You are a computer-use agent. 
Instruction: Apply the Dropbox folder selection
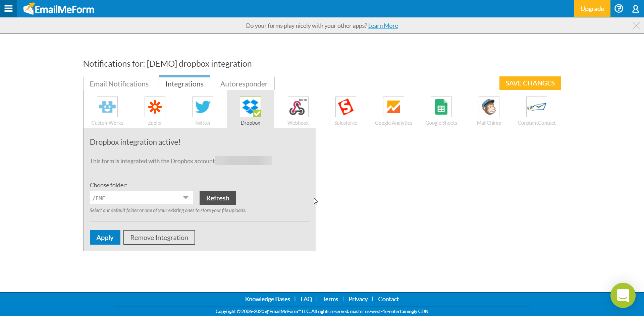click(x=105, y=238)
